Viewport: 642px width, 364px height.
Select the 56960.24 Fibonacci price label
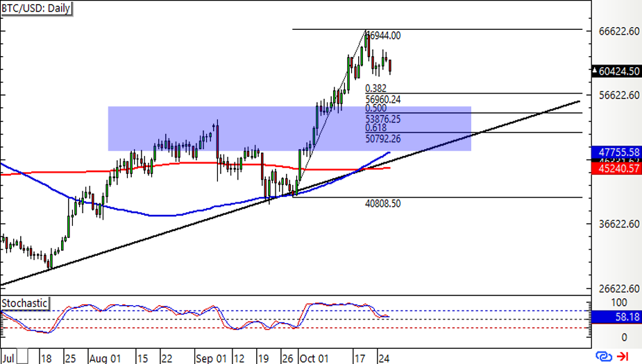383,99
